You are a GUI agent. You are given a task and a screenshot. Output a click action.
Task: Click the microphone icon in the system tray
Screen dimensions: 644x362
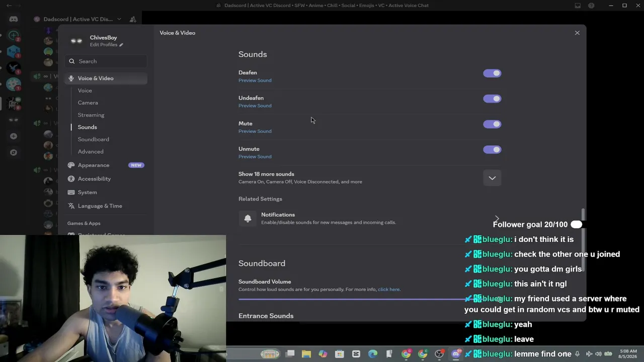coord(578,354)
